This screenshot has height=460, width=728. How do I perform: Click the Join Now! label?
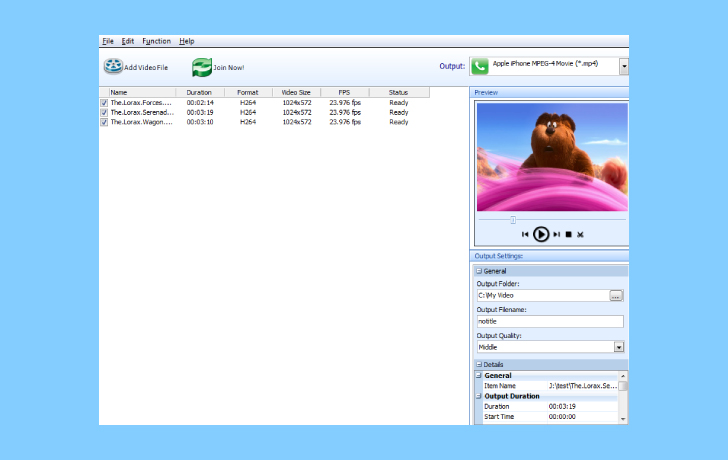pyautogui.click(x=228, y=68)
